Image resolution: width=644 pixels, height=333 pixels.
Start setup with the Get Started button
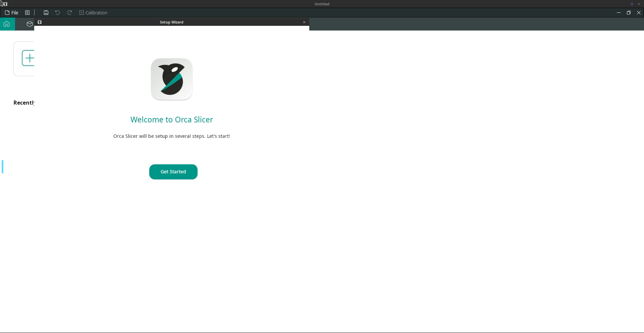(173, 172)
